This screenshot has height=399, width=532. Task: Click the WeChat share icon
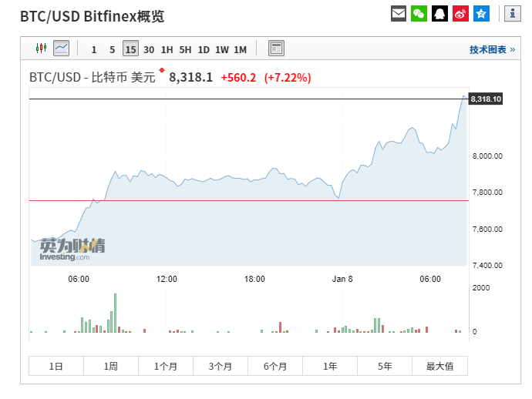(419, 13)
